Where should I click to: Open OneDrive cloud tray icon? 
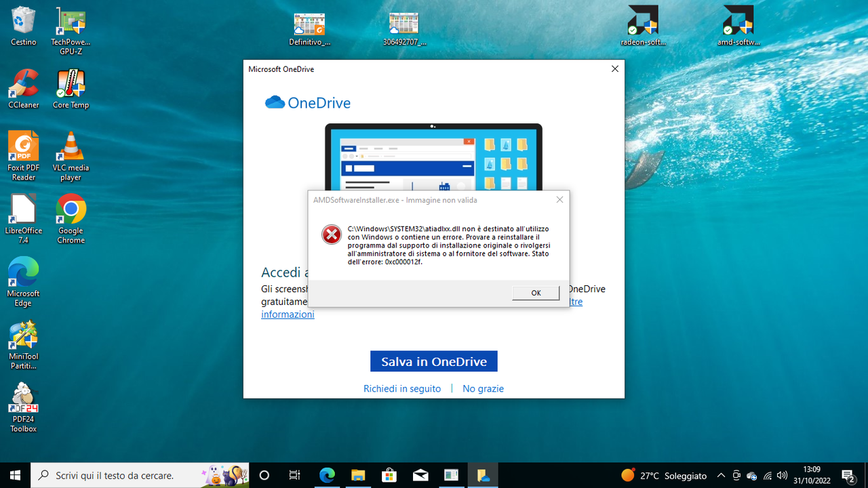(x=752, y=476)
